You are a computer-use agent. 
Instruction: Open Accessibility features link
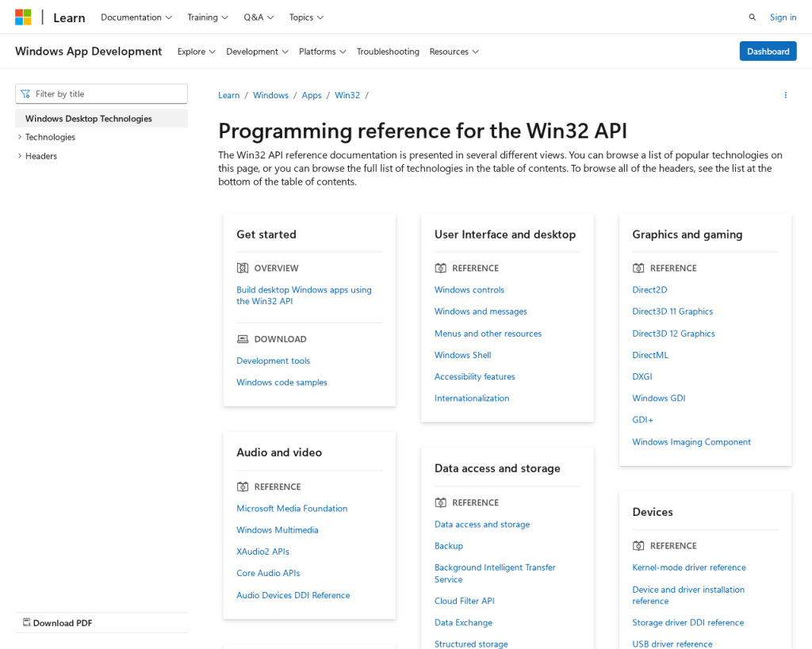coord(475,376)
